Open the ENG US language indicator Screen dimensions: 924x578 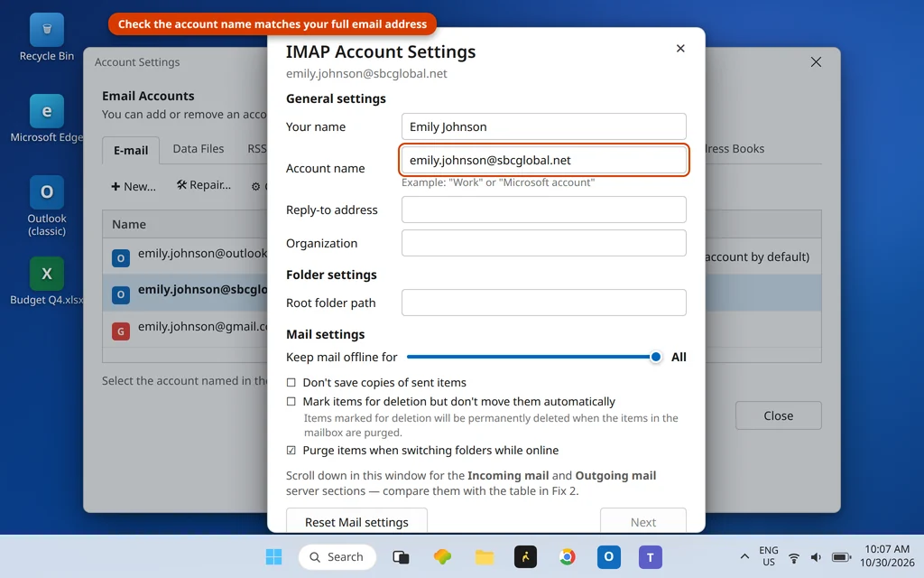(x=769, y=556)
